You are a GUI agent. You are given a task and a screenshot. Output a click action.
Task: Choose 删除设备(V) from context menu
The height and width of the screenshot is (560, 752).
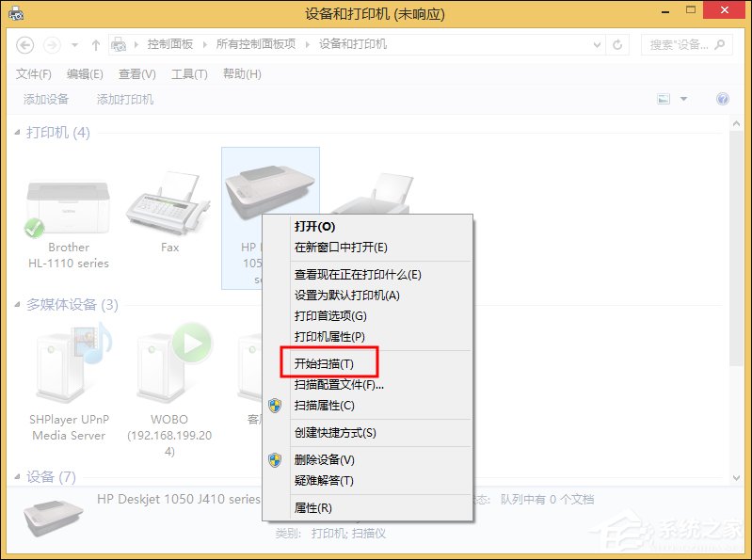[324, 460]
